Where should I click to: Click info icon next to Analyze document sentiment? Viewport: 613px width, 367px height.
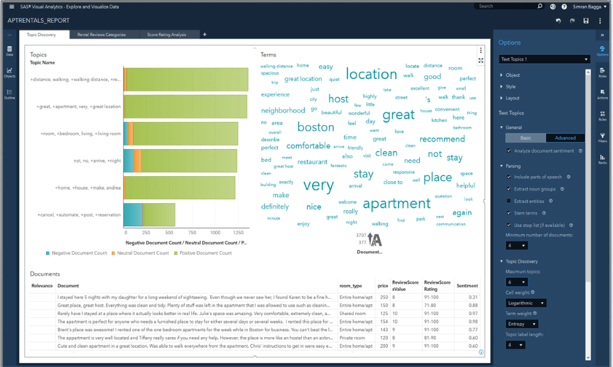click(581, 150)
